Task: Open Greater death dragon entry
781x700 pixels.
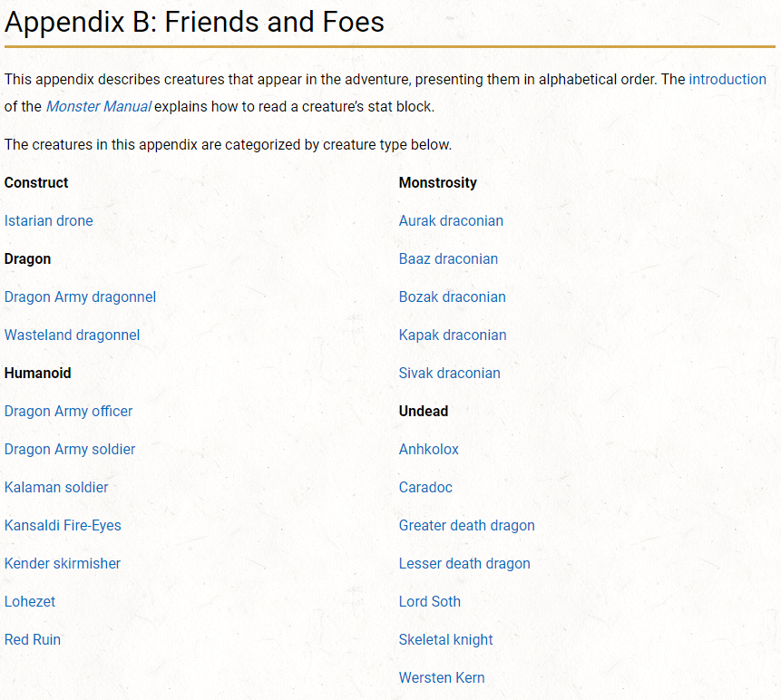Action: (x=466, y=525)
